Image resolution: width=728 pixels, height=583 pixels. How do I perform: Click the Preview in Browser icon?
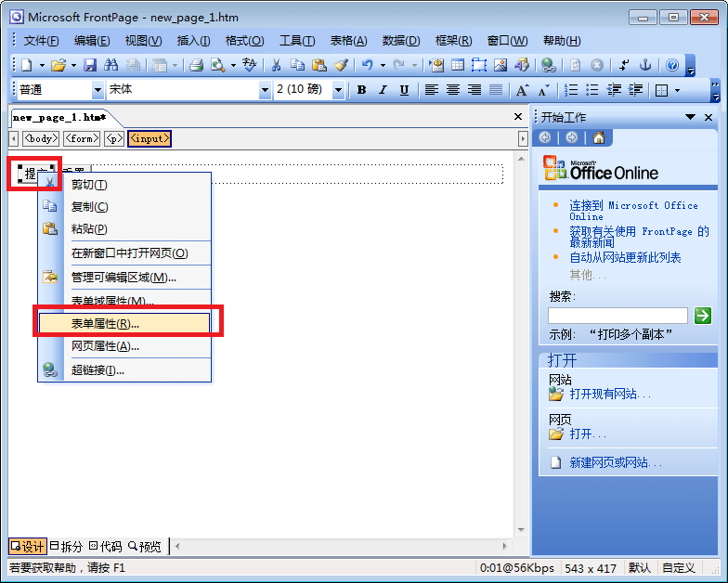click(x=217, y=65)
